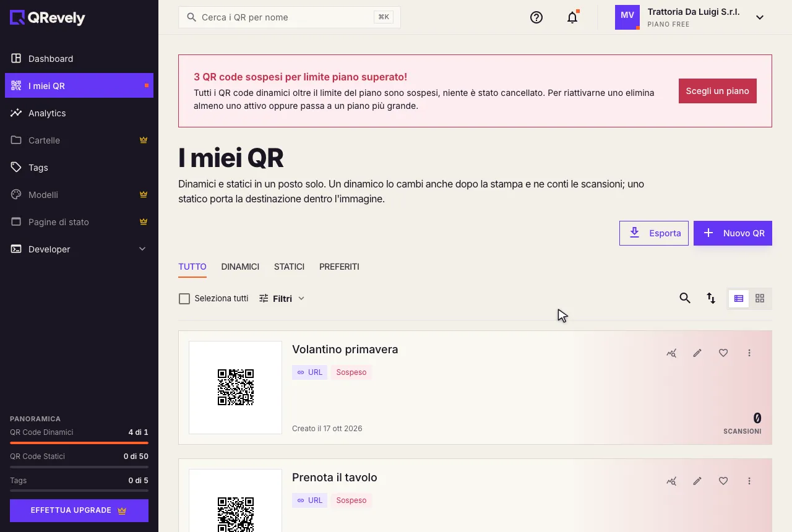Open Tags in sidebar
This screenshot has height=532, width=792.
coord(79,168)
